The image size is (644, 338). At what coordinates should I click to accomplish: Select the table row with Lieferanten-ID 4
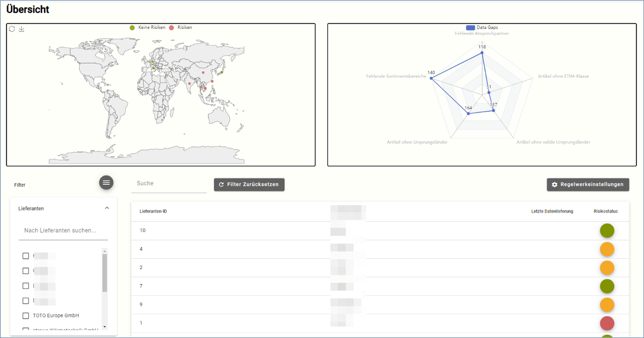(x=380, y=249)
